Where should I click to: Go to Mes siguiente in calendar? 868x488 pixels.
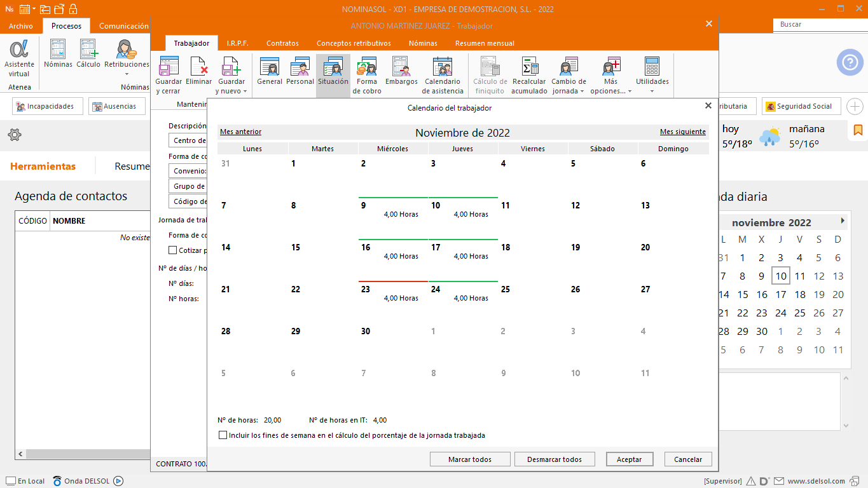[x=682, y=132]
